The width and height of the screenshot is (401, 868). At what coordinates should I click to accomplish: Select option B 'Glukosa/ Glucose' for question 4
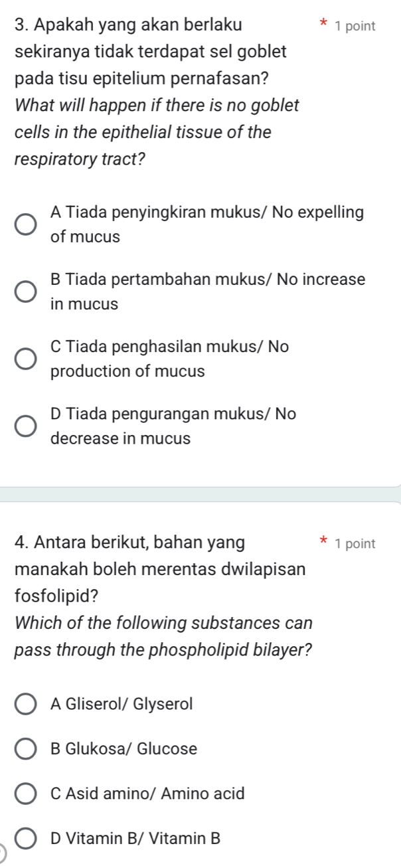25,749
